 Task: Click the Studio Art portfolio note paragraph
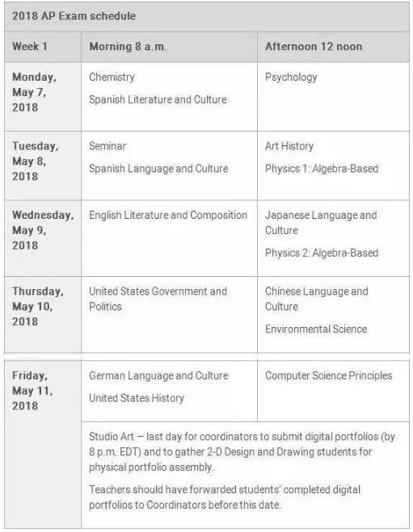242,451
